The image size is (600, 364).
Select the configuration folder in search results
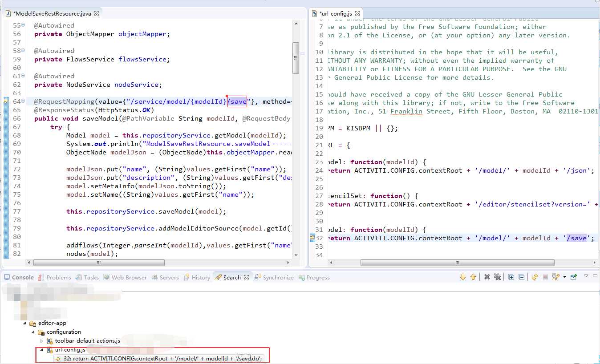pyautogui.click(x=64, y=332)
